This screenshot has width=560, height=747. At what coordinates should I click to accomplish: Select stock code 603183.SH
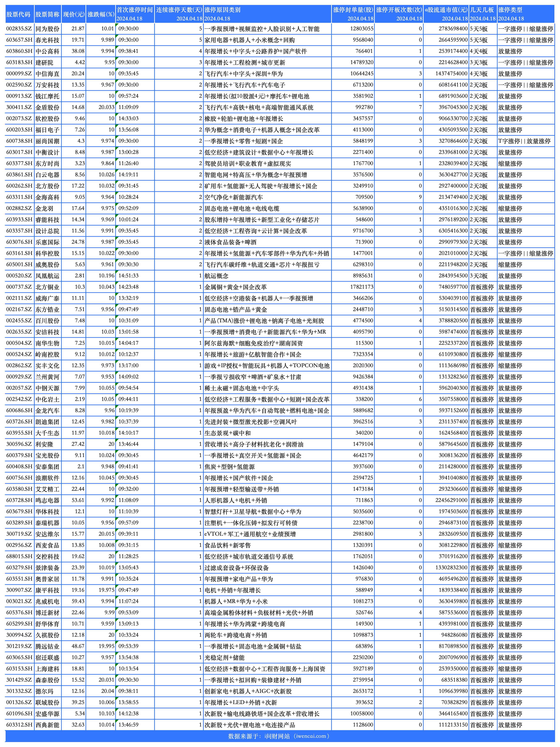tap(19, 62)
